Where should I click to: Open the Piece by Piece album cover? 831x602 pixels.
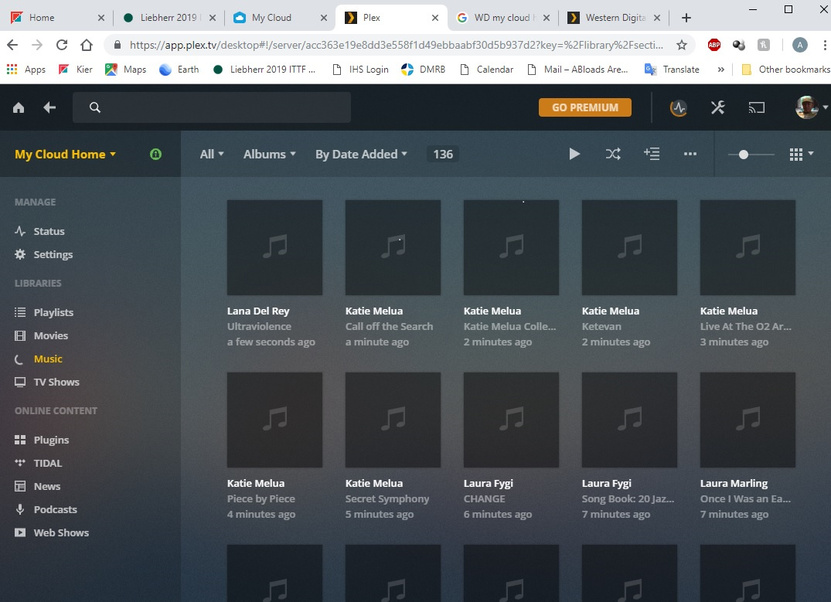pyautogui.click(x=275, y=420)
